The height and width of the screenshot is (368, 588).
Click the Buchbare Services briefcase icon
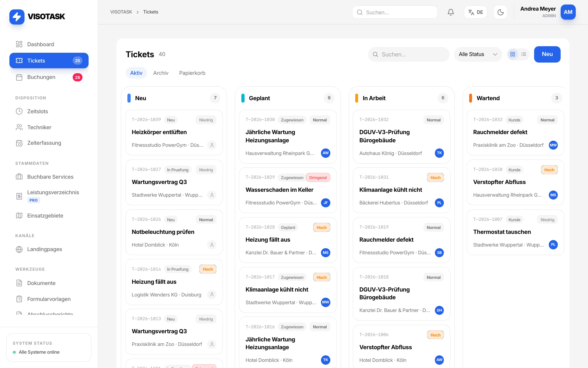(x=19, y=177)
